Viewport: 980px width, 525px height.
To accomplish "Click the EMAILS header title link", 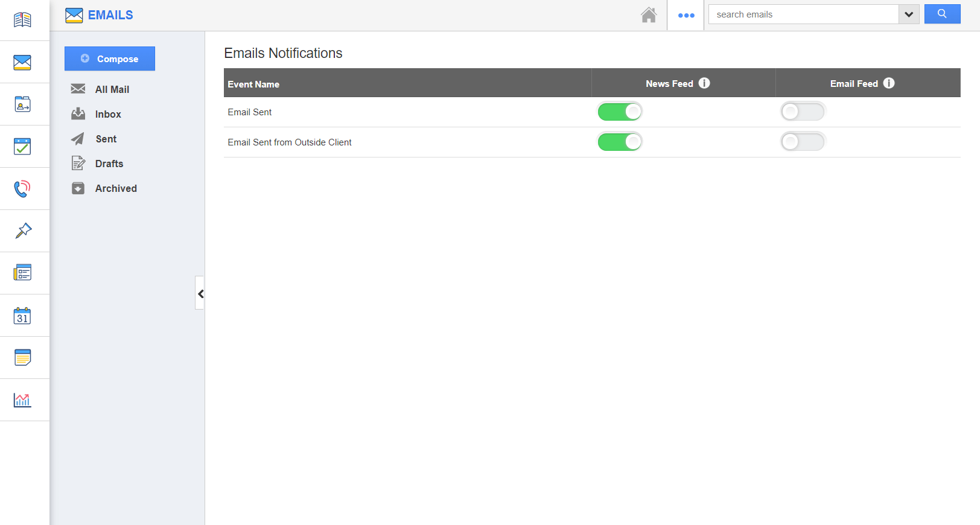I will point(110,15).
